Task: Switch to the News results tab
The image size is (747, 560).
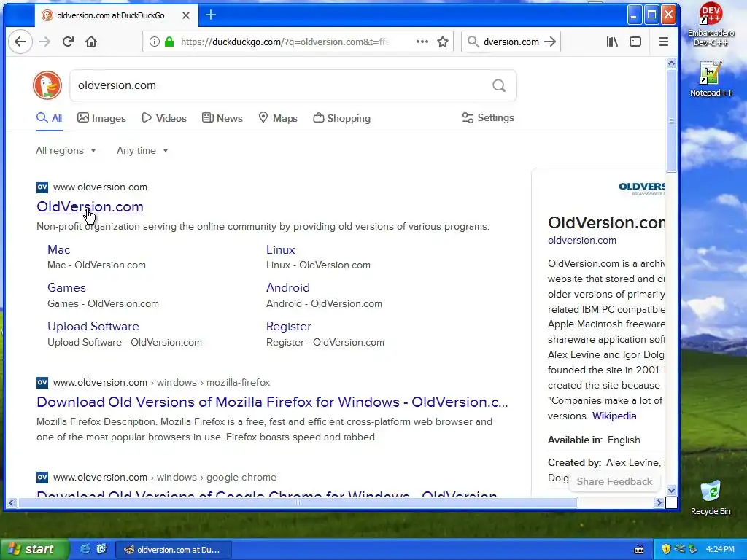Action: point(222,118)
